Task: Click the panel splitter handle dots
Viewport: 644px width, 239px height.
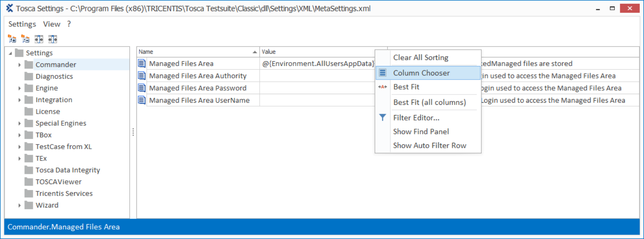Action: [133, 132]
